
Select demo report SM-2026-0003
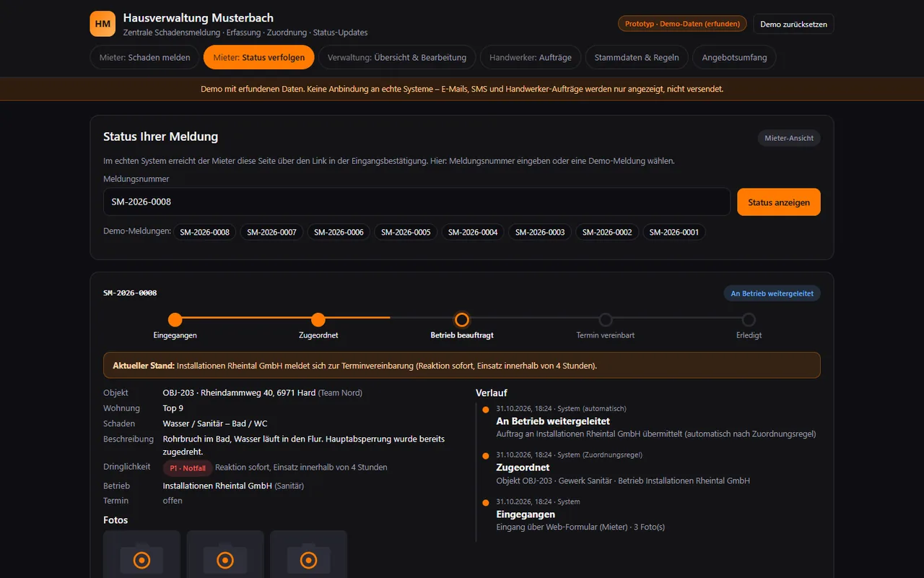(x=540, y=232)
